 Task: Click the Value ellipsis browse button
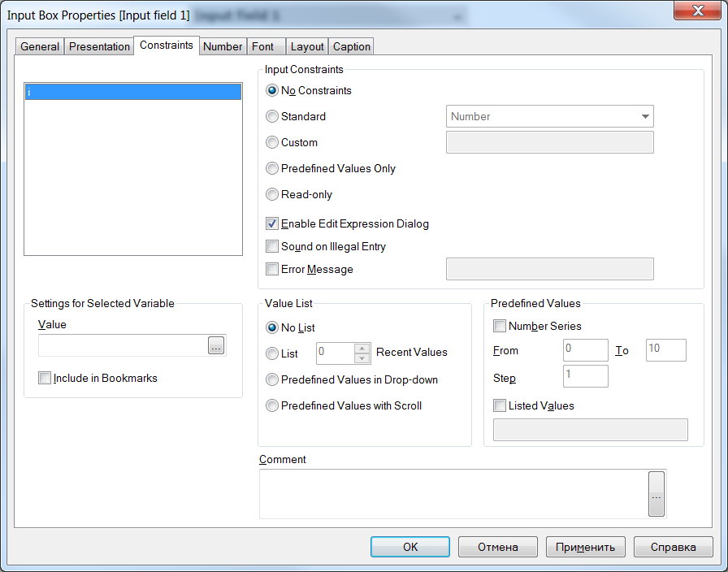[x=215, y=346]
